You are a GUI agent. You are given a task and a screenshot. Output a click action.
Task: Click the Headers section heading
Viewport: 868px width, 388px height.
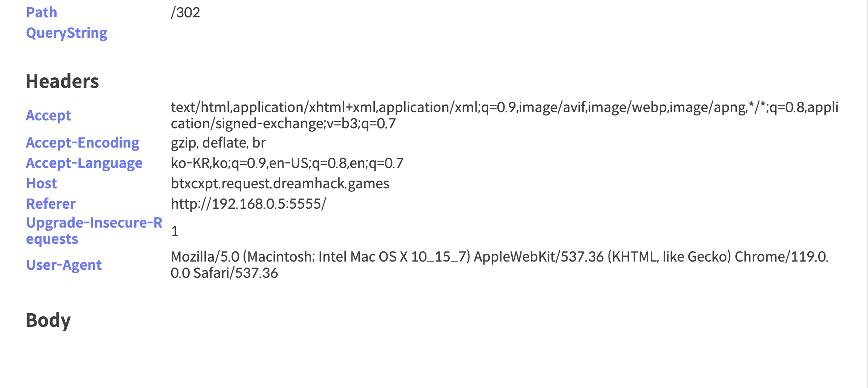[62, 81]
